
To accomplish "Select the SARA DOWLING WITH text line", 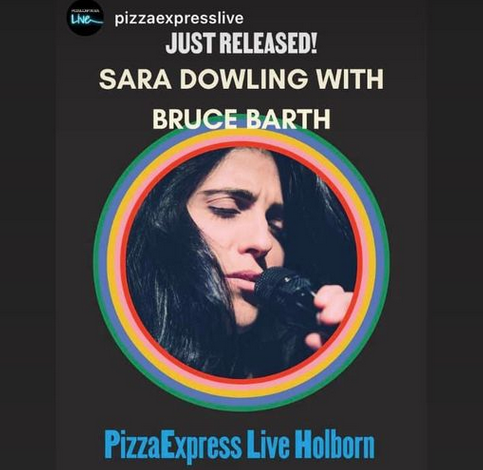I will pyautogui.click(x=241, y=79).
